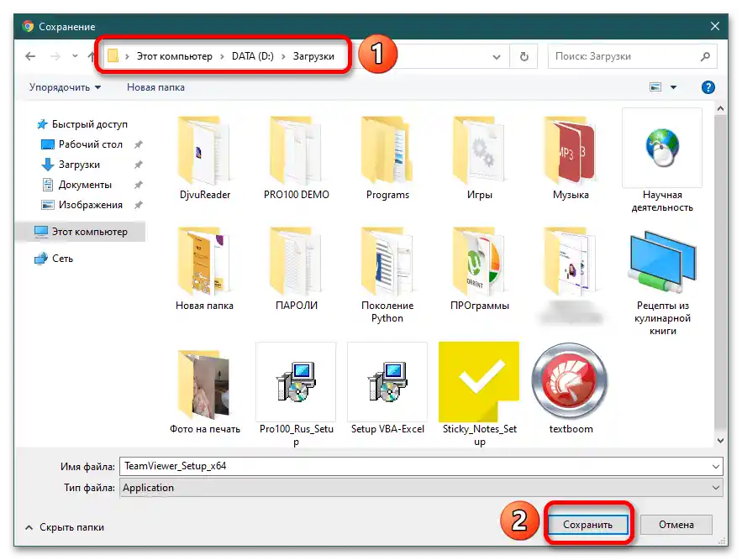Viewport: 742px width, 560px height.
Task: Click the pin icon next to Изображения
Action: (138, 205)
